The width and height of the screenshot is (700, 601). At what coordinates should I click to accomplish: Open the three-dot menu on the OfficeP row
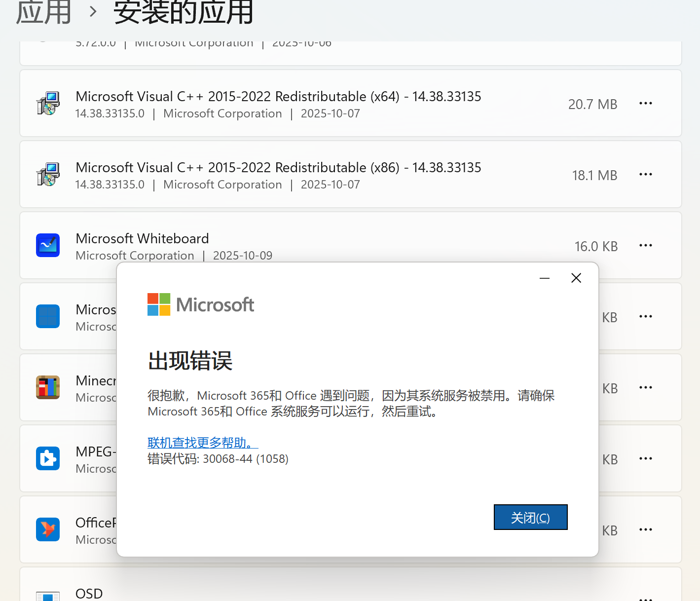(x=646, y=529)
